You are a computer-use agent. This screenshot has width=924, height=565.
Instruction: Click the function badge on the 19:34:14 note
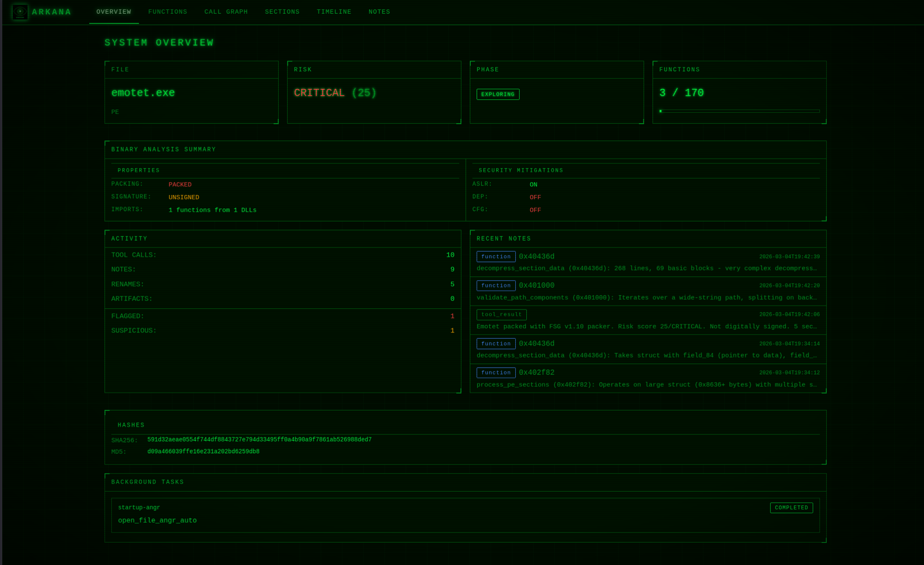(496, 343)
